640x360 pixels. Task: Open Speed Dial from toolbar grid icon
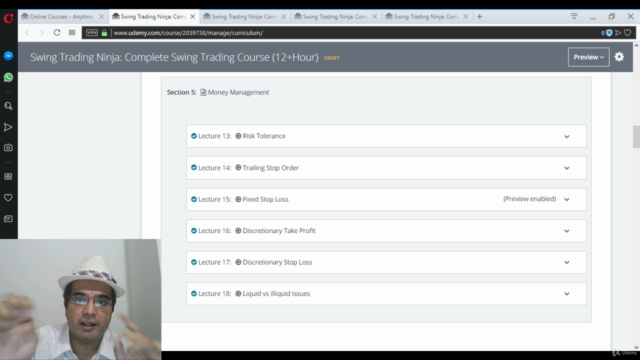tap(72, 33)
